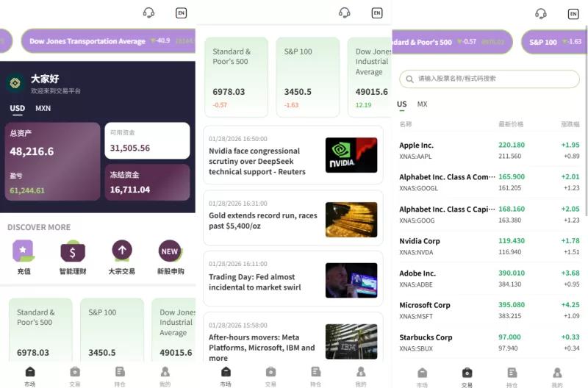Open the Trading Day article thumbnail
588x391 pixels.
(x=351, y=281)
